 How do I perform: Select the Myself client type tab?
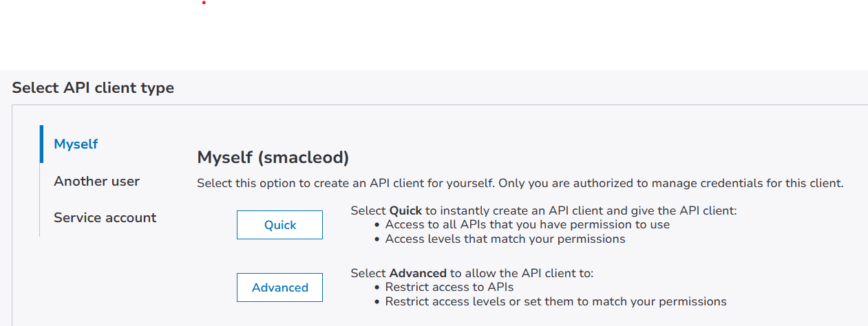click(x=76, y=144)
